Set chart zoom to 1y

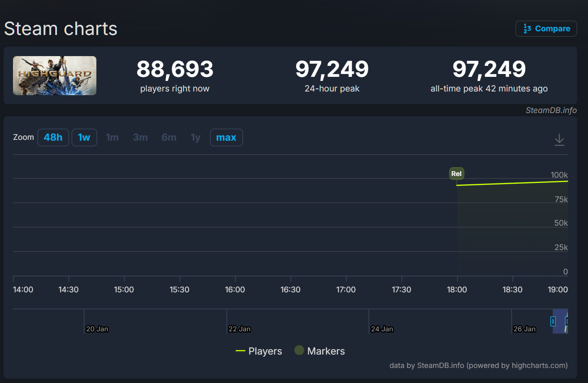[x=196, y=137]
